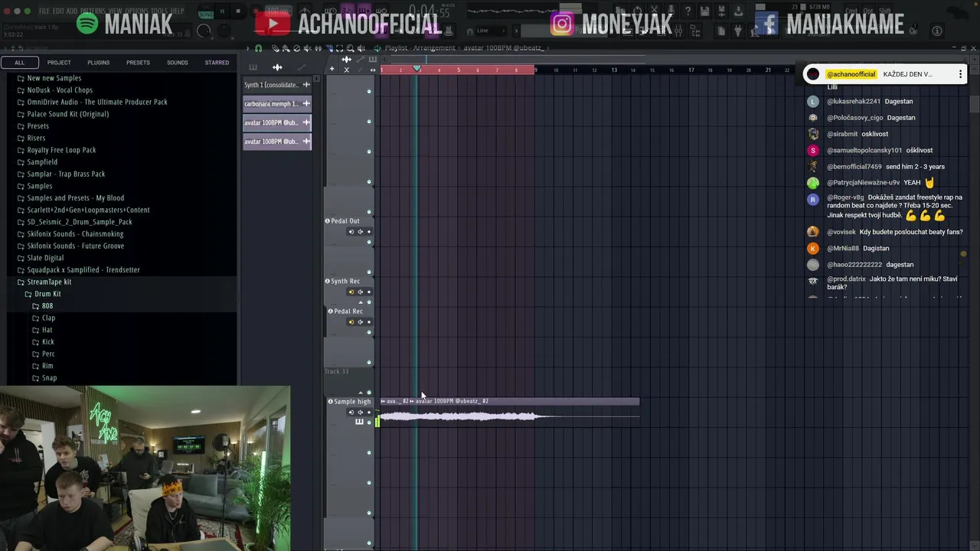Open the Sample high track name circle icon
The image size is (980, 551).
[330, 401]
